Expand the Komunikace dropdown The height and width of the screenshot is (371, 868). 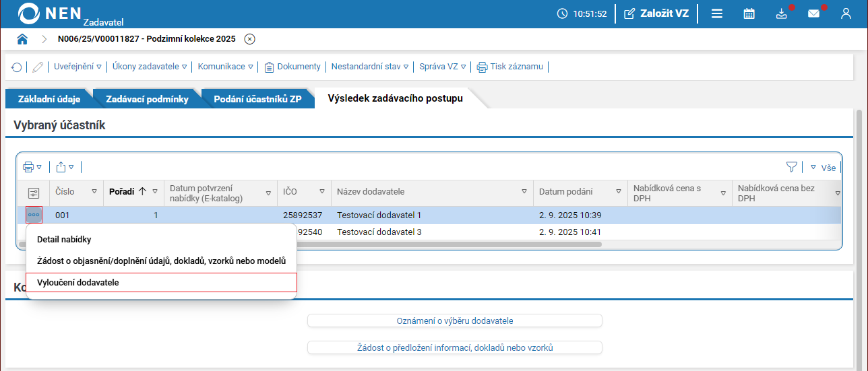pos(226,67)
